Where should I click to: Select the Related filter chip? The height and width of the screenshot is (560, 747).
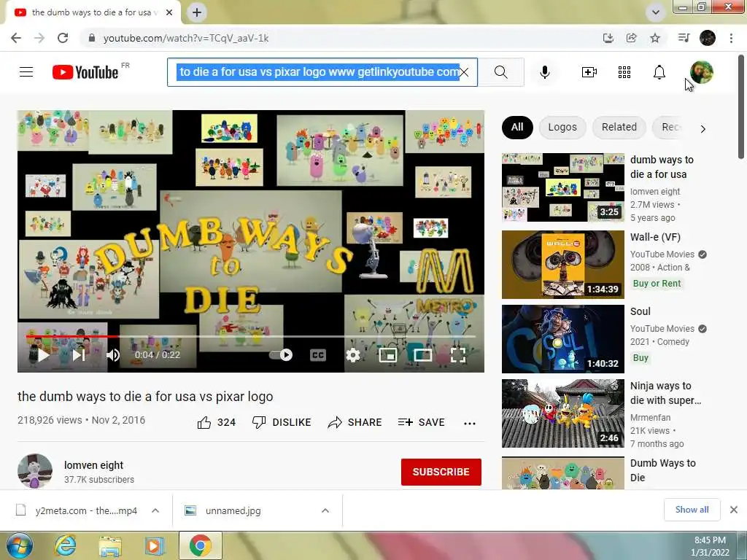tap(619, 127)
